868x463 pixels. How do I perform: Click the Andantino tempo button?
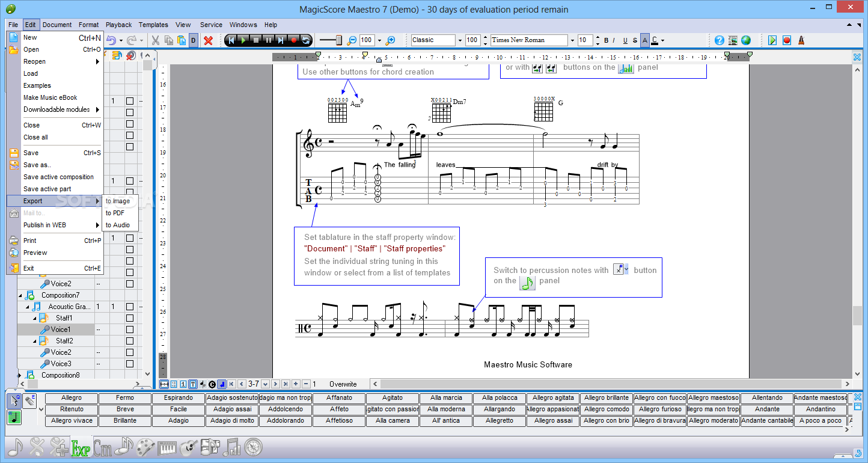coord(821,409)
